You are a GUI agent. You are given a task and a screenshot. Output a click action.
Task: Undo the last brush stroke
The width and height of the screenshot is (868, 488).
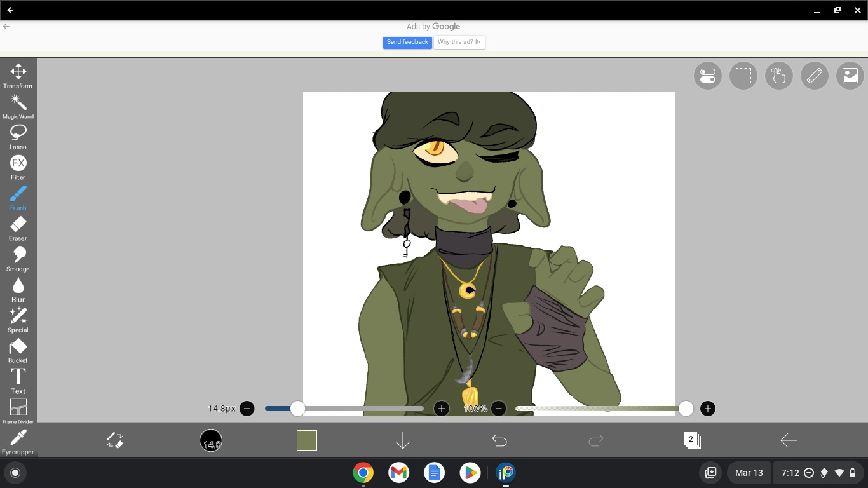pyautogui.click(x=499, y=440)
